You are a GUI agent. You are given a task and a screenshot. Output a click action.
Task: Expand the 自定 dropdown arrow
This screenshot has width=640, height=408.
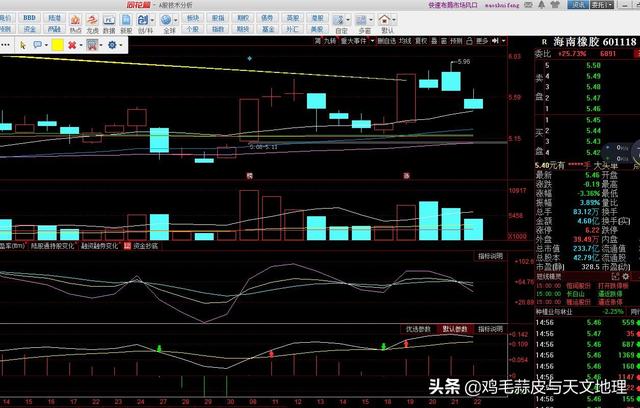[348, 20]
